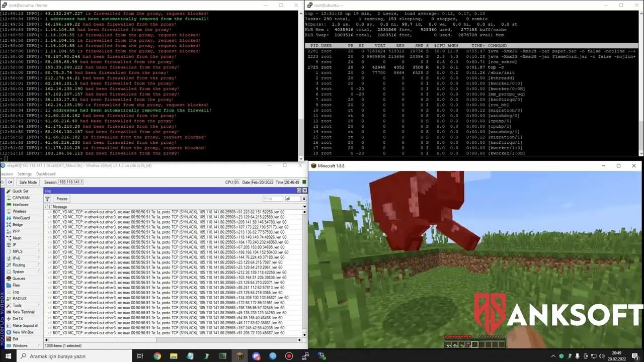Click the Date field showing Feb/20/2022
644x362 pixels.
point(262,182)
